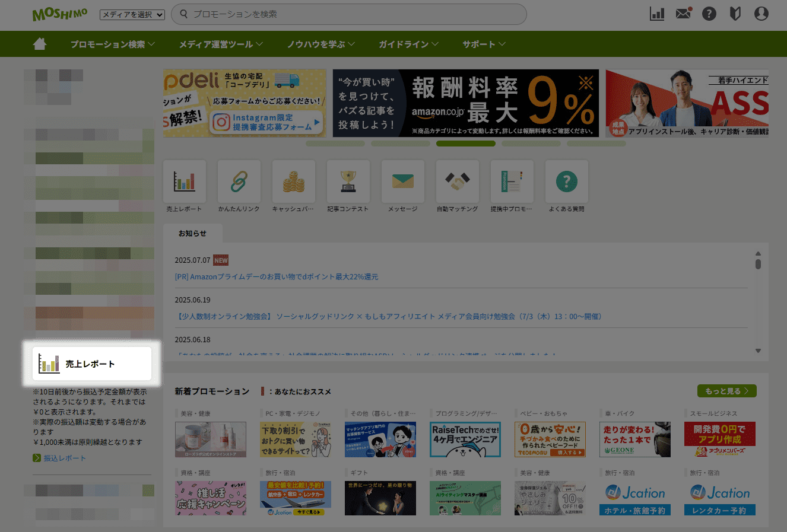This screenshot has width=787, height=532.
Task: Click the news list scroll down arrow
Action: [758, 351]
